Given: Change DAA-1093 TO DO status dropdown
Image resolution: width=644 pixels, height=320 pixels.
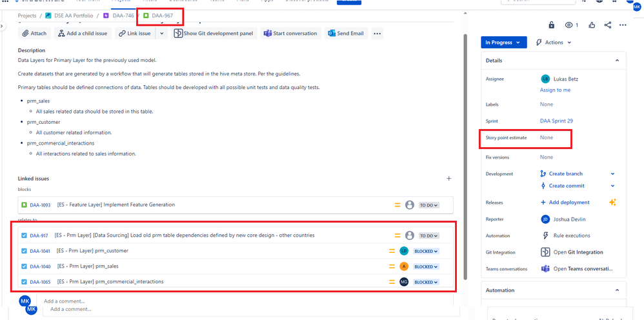Looking at the screenshot, I should pyautogui.click(x=428, y=205).
